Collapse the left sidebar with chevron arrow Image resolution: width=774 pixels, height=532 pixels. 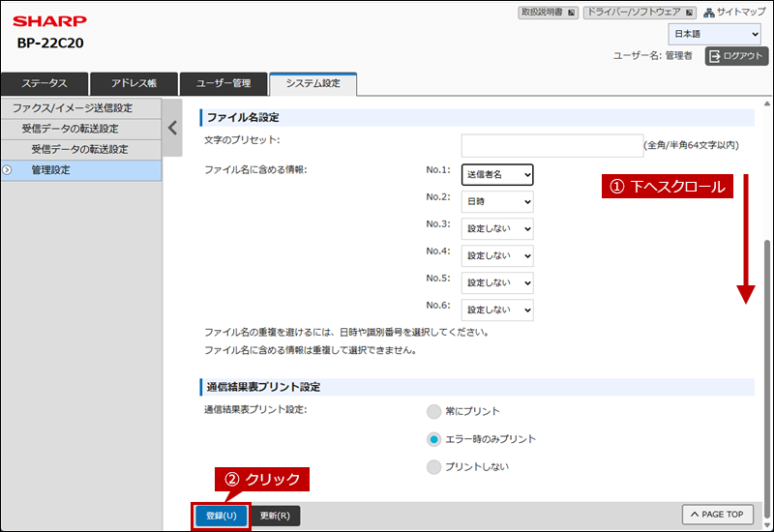tap(172, 127)
